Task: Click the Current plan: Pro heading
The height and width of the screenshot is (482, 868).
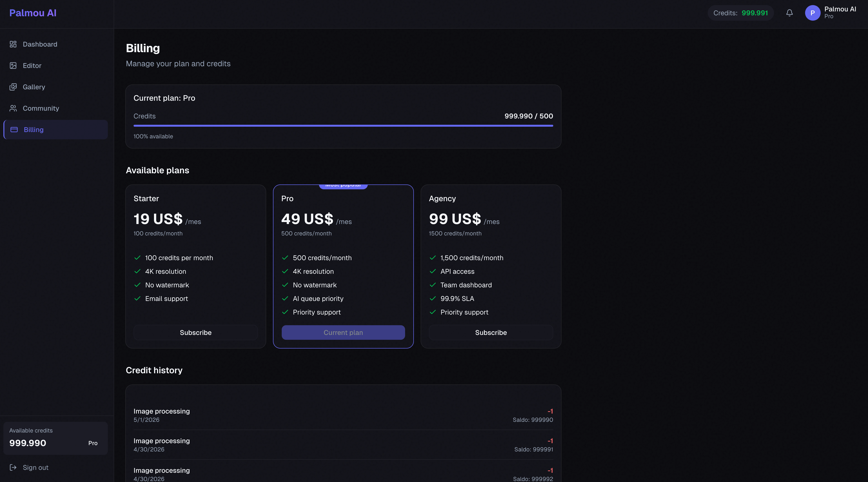Action: (x=164, y=98)
